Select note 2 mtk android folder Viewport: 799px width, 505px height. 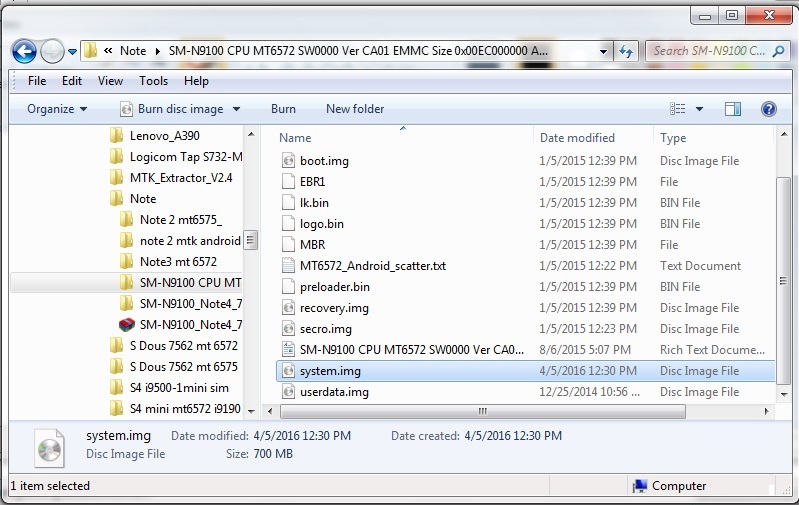click(190, 241)
